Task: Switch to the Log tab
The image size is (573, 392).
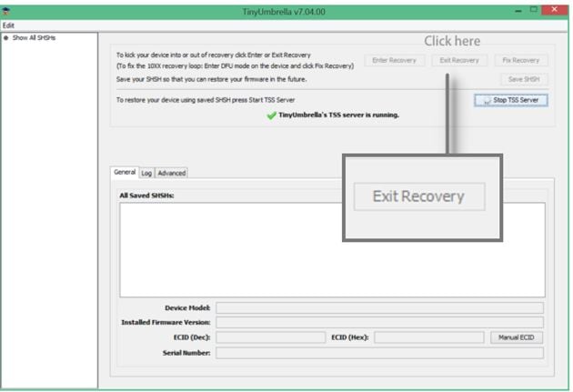Action: (x=146, y=173)
